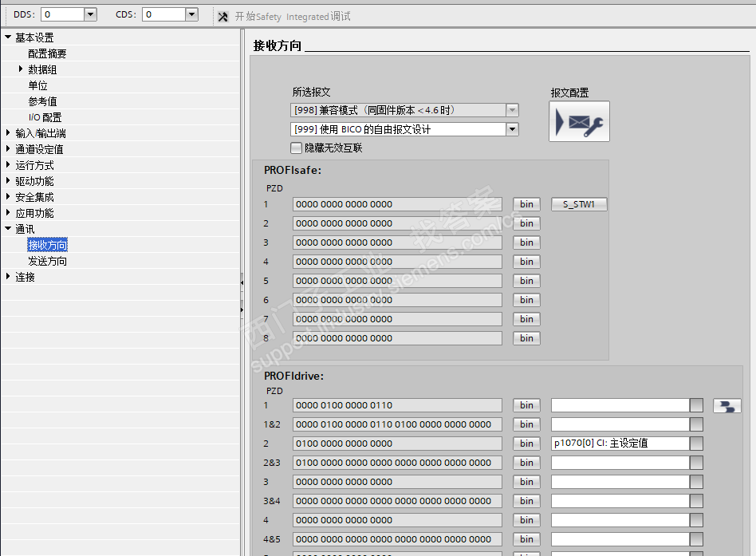
Task: Click the interconnect square button next to p1070[0] 主设定值
Action: click(x=696, y=444)
